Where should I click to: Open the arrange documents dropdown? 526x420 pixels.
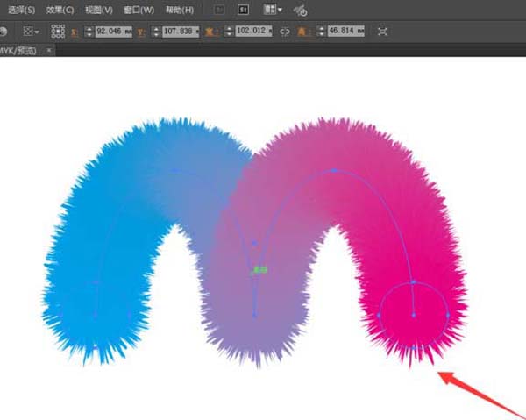pyautogui.click(x=273, y=10)
